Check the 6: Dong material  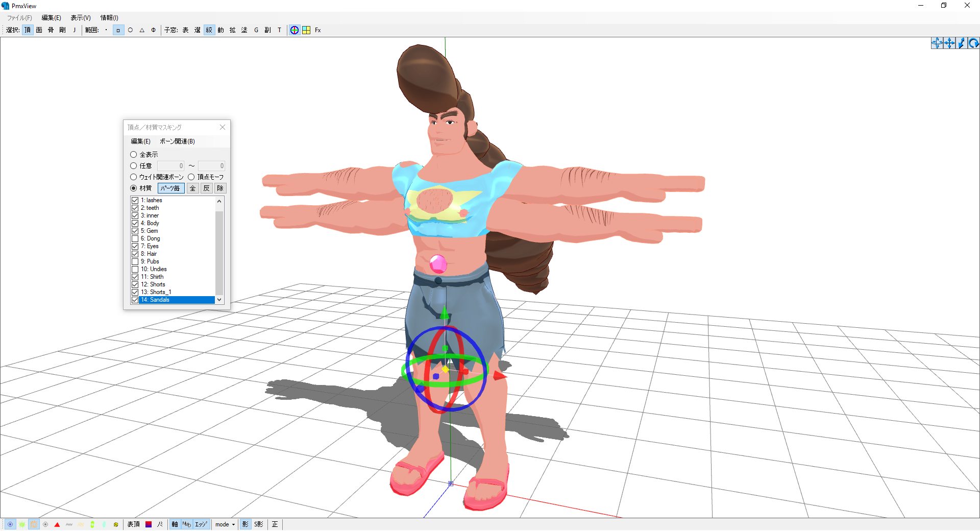135,238
